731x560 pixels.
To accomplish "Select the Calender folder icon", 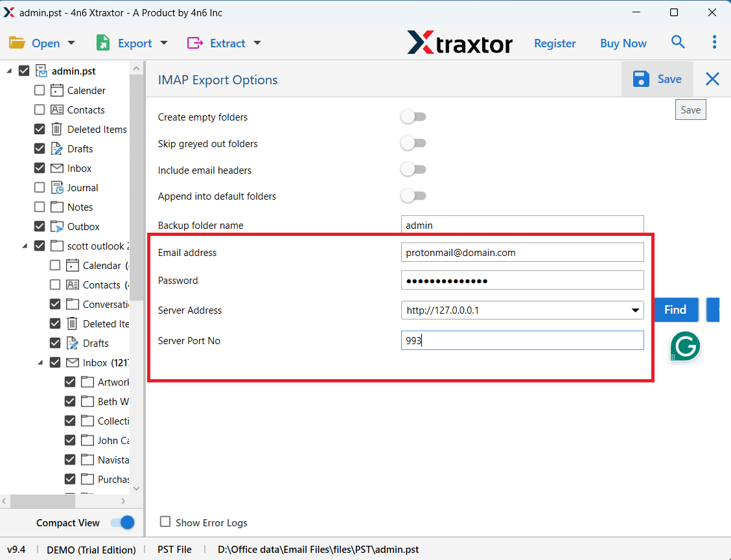I will click(57, 91).
